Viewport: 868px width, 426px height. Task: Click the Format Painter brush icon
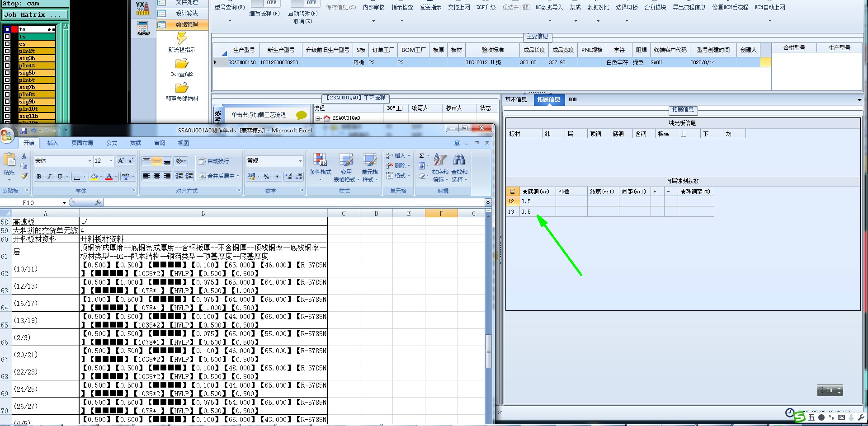click(24, 176)
